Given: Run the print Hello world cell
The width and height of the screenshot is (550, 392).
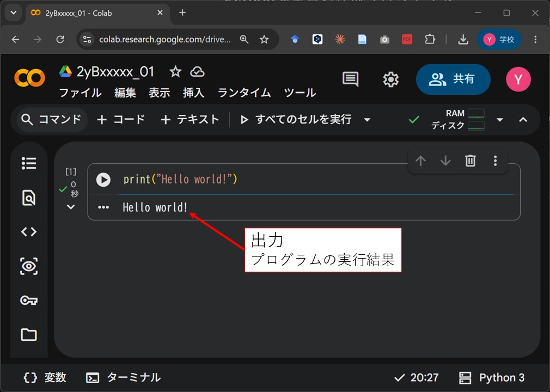Looking at the screenshot, I should point(103,180).
